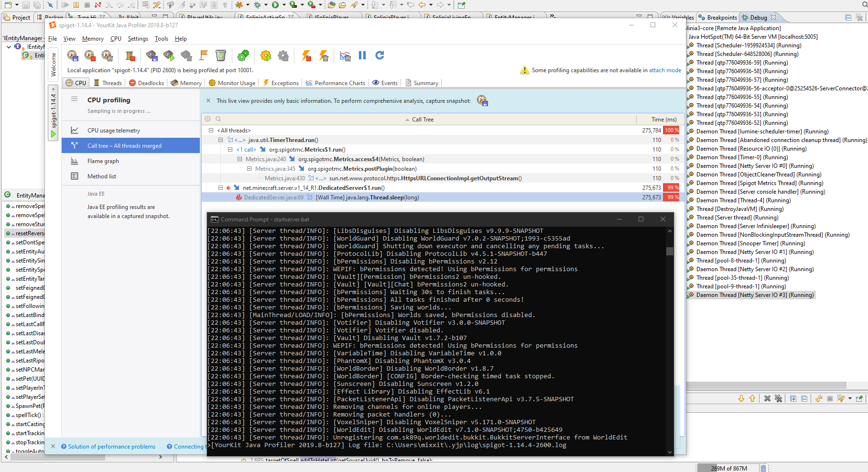Image resolution: width=868 pixels, height=472 pixels.
Task: Click Clear CPU profiling data icon
Action: tap(108, 55)
